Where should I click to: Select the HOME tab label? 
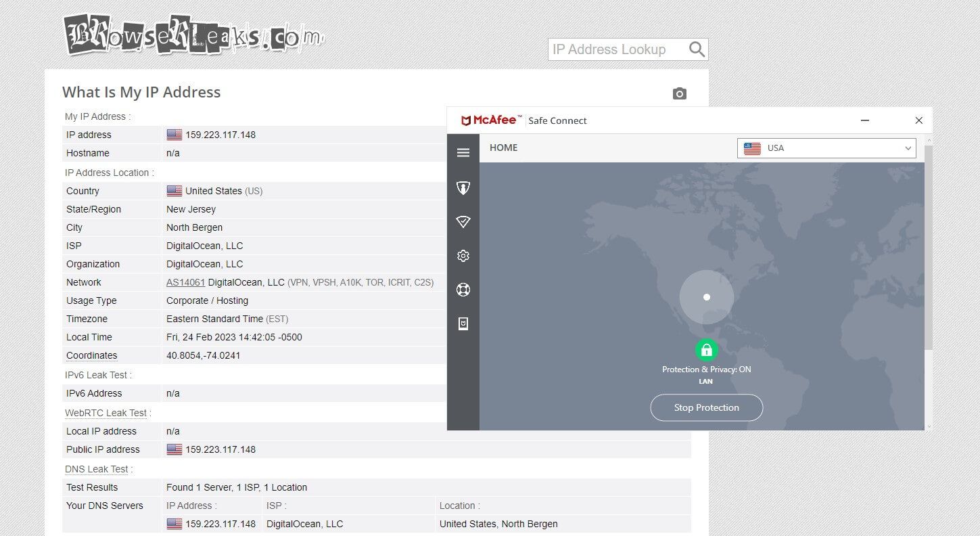(x=504, y=148)
